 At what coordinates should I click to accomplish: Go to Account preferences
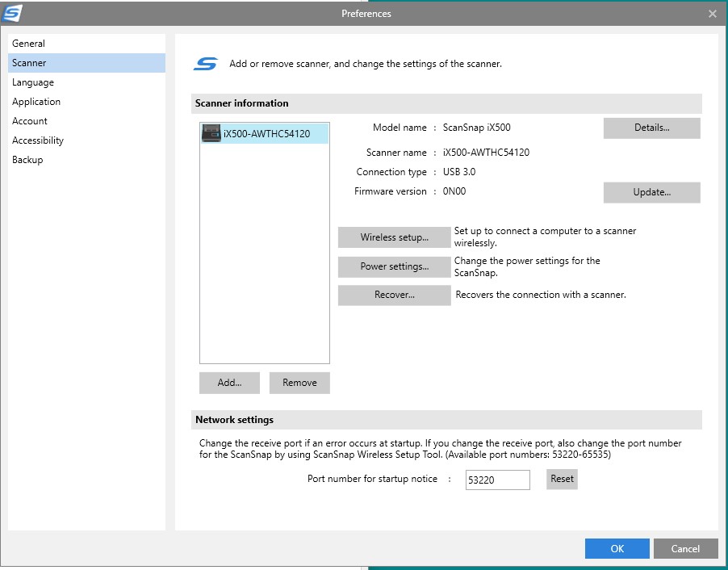(30, 121)
